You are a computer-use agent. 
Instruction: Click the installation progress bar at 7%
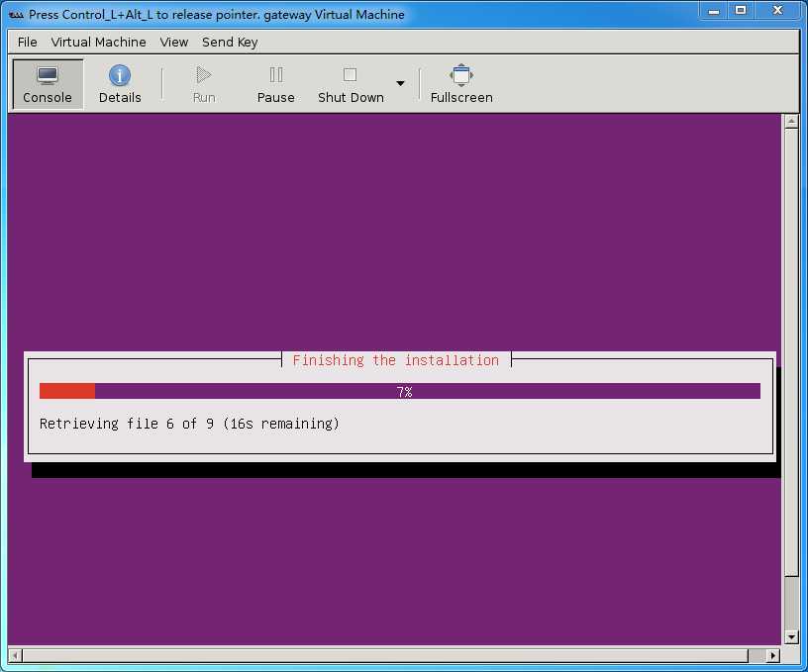(400, 391)
